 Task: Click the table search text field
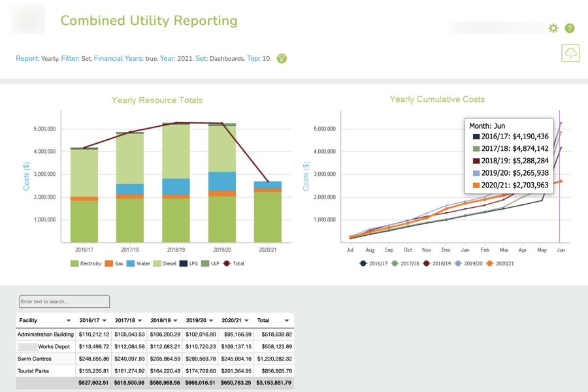[x=65, y=302]
